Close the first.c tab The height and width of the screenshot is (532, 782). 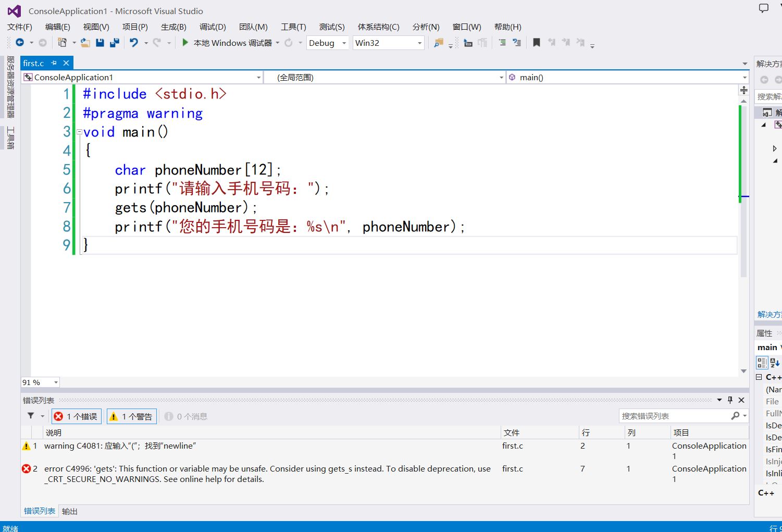[66, 63]
